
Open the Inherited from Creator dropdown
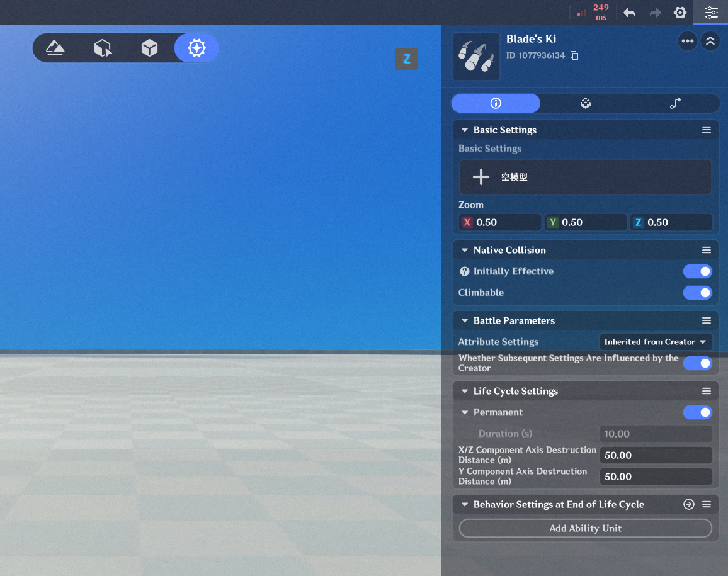(x=656, y=342)
